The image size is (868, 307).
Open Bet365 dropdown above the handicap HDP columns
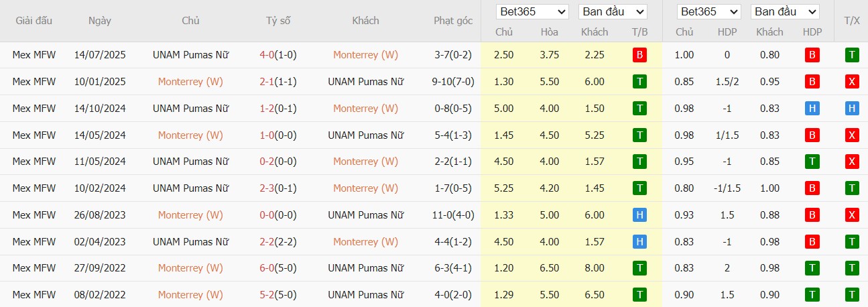(x=709, y=11)
